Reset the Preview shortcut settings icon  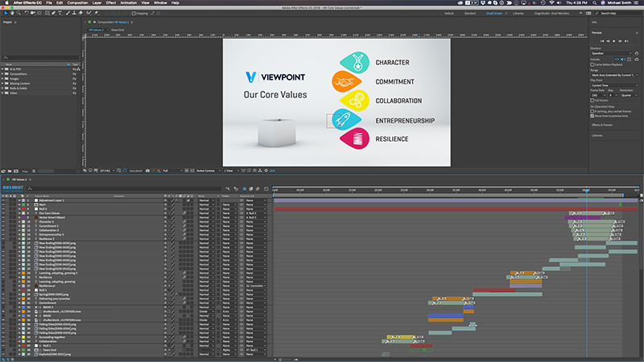coord(637,53)
